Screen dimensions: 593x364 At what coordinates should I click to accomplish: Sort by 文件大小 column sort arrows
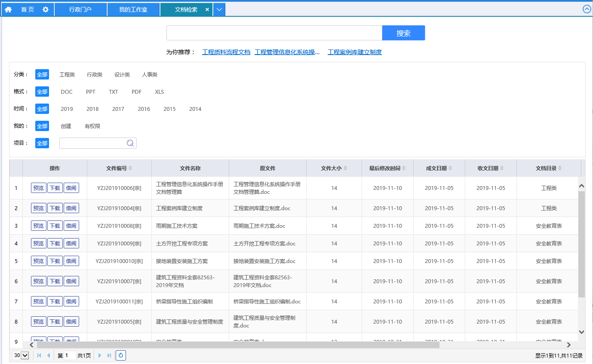coord(345,168)
